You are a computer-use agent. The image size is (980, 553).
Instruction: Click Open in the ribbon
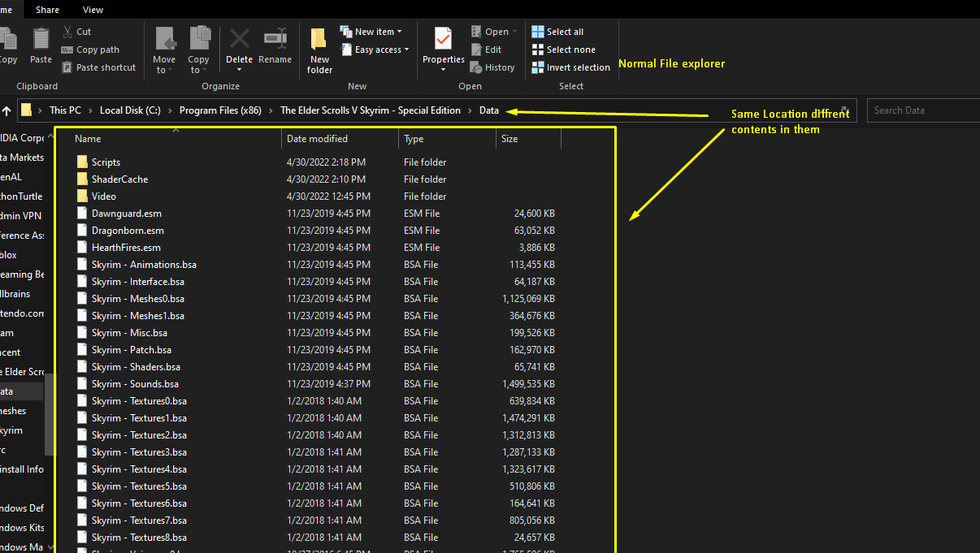[494, 32]
